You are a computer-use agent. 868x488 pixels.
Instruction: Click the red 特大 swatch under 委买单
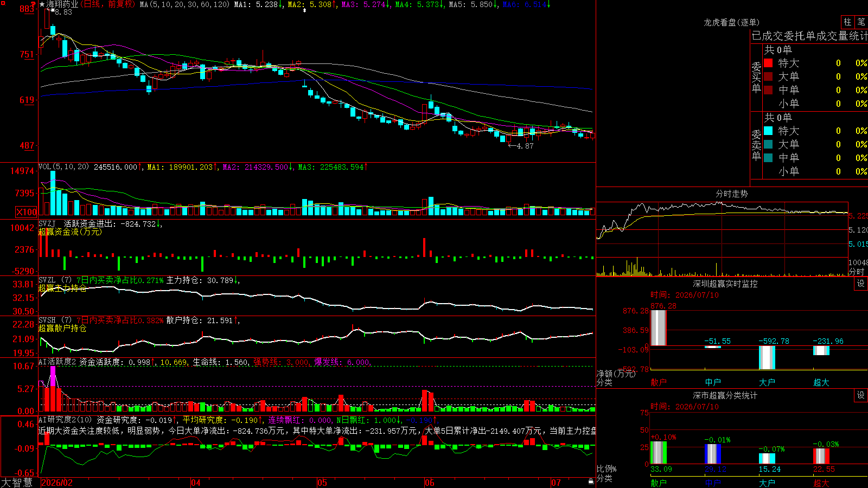tap(768, 63)
